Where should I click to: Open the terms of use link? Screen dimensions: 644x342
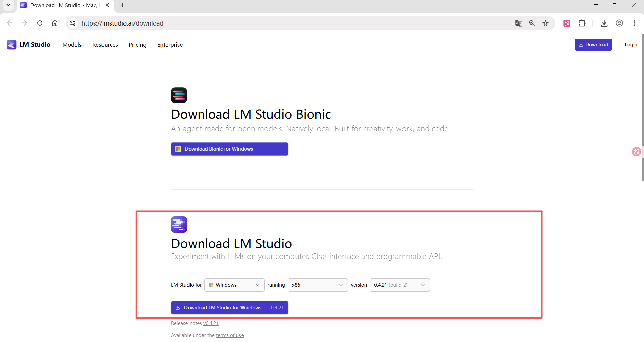click(x=230, y=335)
